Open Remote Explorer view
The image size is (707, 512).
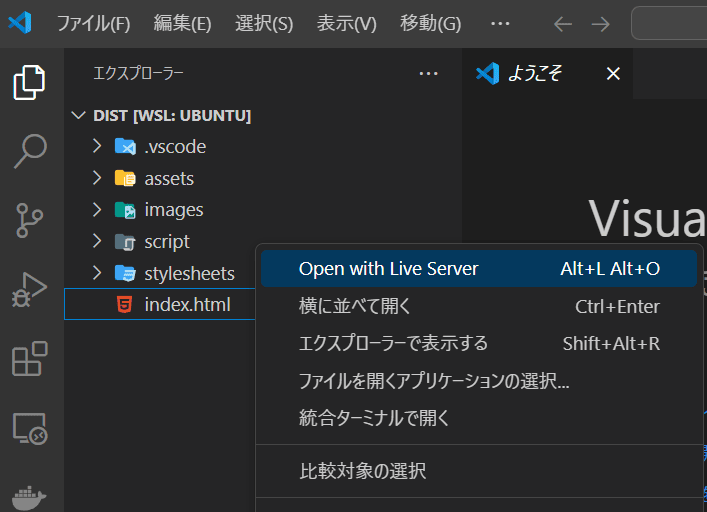click(30, 428)
